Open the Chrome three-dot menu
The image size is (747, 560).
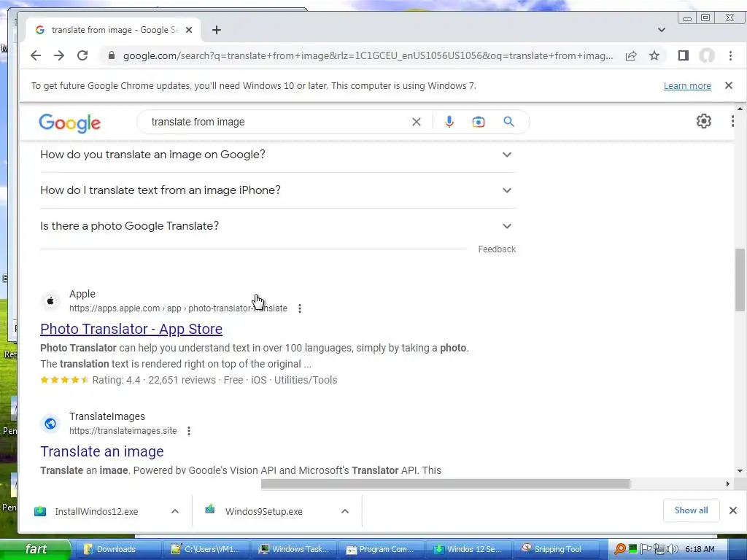tap(730, 55)
